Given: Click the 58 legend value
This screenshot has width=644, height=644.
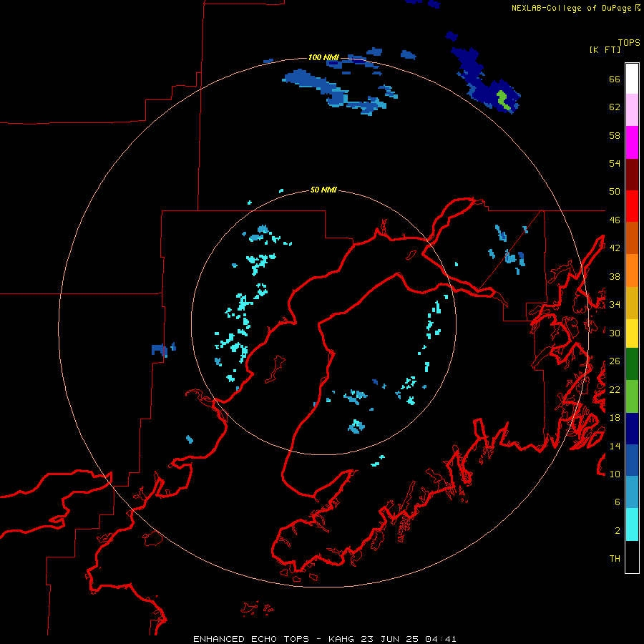Looking at the screenshot, I should 615,135.
